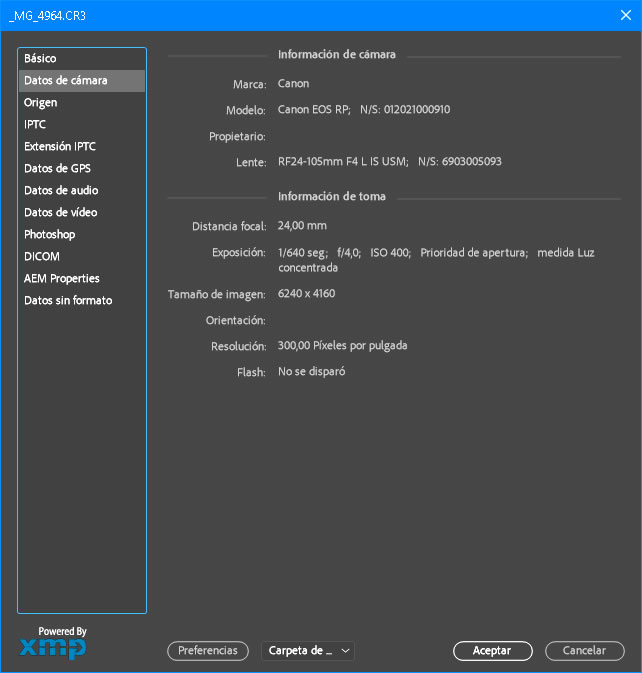Click the Canon EOS RP model text
The height and width of the screenshot is (673, 642).
(x=314, y=109)
